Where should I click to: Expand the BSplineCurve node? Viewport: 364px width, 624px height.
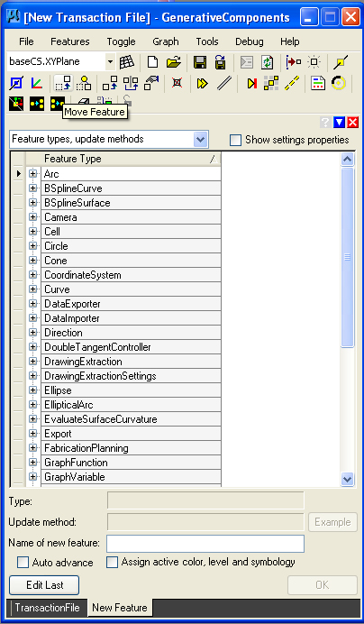33,188
